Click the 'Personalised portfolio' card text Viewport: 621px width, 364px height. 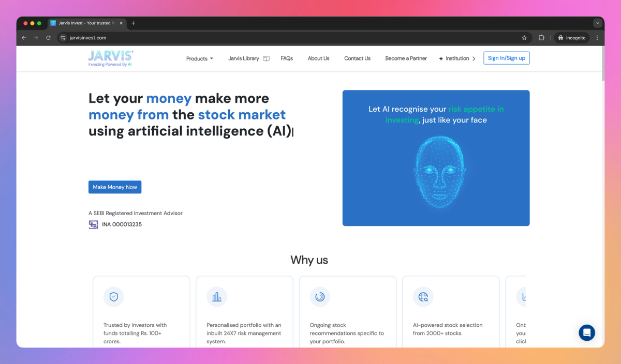[x=244, y=333]
